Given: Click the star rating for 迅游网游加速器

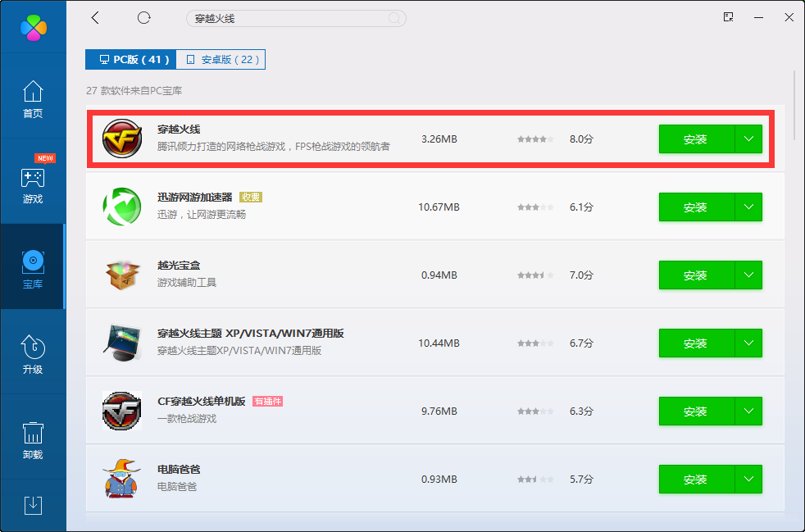Looking at the screenshot, I should [x=535, y=207].
